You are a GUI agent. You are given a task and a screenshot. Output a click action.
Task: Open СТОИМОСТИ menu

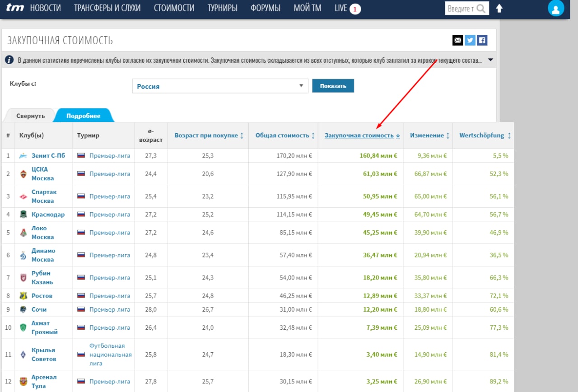(174, 8)
